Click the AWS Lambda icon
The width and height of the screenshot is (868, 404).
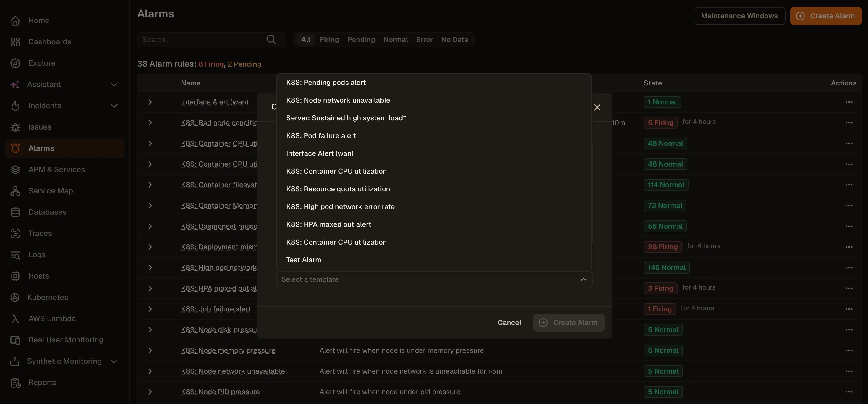tap(15, 319)
